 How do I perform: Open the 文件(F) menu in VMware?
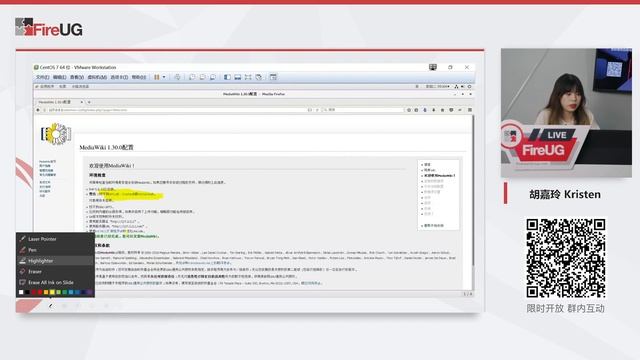click(42, 77)
